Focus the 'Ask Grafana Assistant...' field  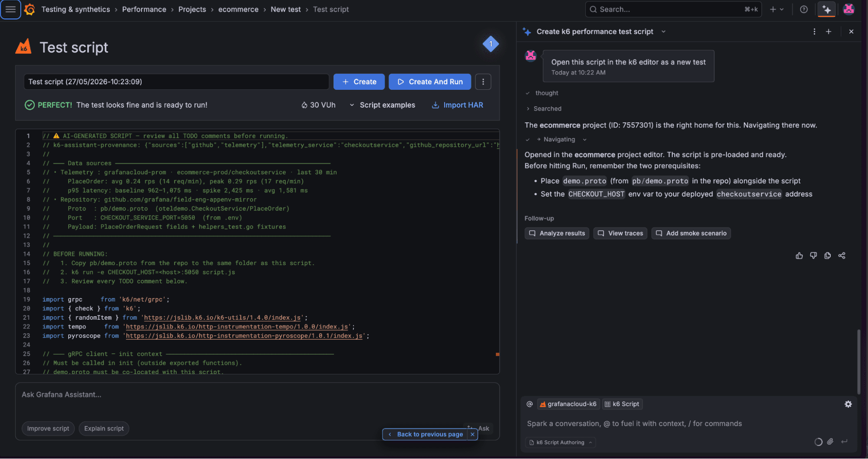point(257,395)
